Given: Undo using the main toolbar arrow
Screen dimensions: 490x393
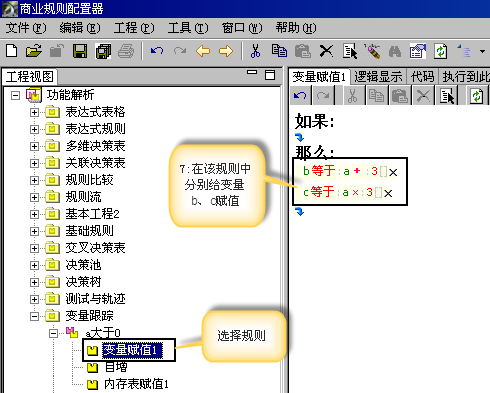Looking at the screenshot, I should tap(157, 51).
